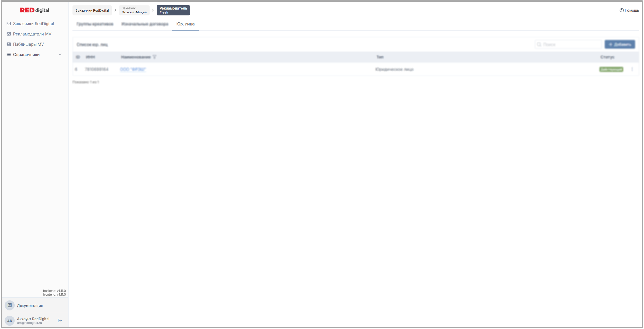The width and height of the screenshot is (644, 329).
Task: Click the Документация document icon
Action: click(x=10, y=305)
